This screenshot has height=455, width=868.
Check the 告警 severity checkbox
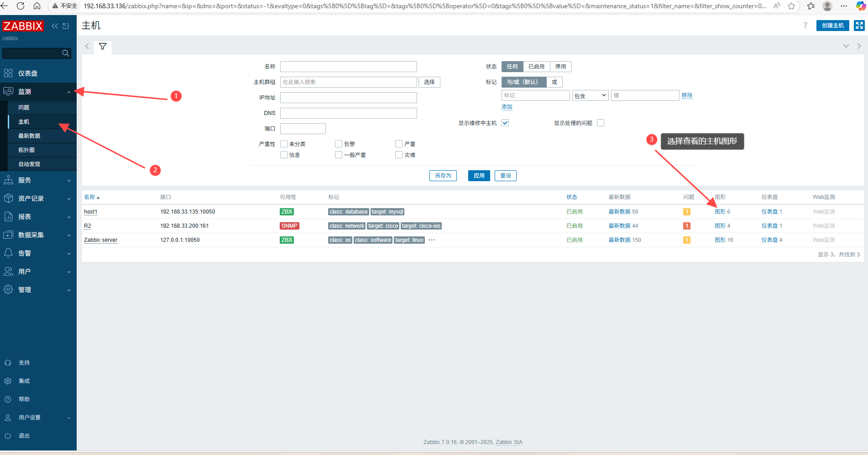(339, 144)
